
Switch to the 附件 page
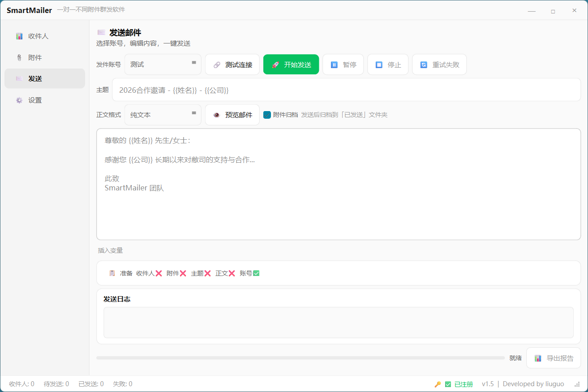click(x=45, y=58)
